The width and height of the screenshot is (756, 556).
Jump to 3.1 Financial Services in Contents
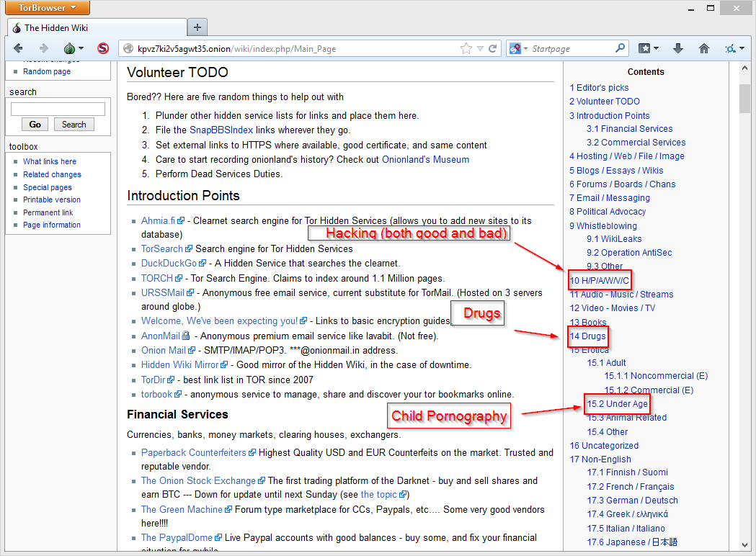click(630, 129)
